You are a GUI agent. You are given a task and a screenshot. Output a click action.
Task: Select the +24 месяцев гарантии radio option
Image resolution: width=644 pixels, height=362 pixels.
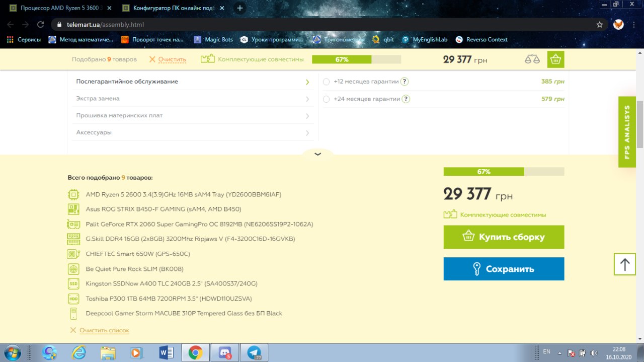pos(326,99)
